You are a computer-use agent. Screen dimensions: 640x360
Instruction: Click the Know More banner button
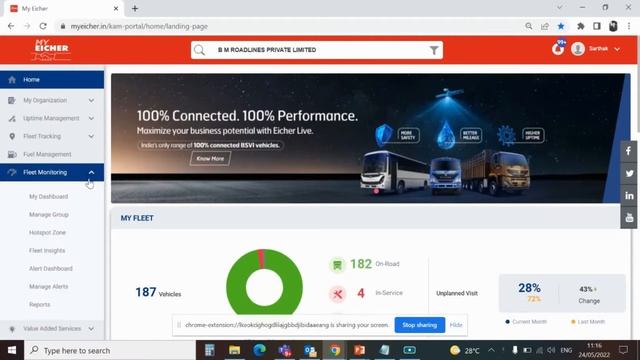(x=210, y=158)
